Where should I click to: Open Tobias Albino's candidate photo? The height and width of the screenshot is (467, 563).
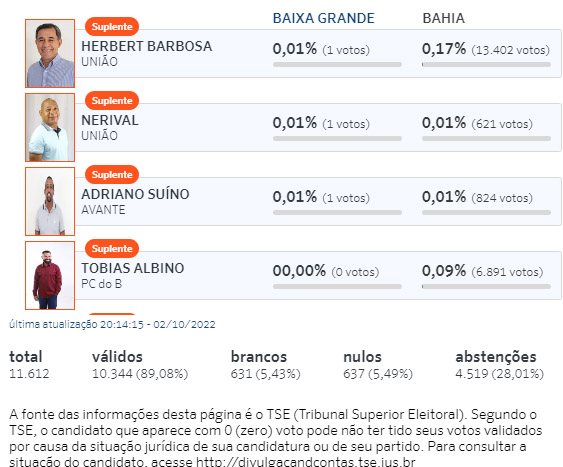click(50, 275)
